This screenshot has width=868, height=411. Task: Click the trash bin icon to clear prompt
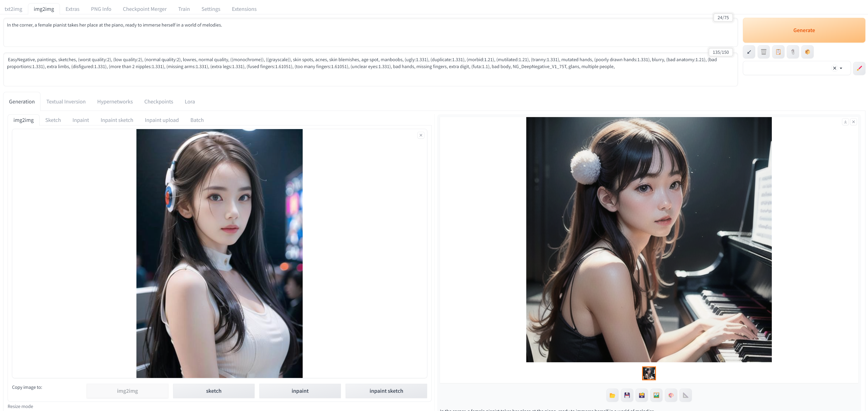tap(763, 52)
